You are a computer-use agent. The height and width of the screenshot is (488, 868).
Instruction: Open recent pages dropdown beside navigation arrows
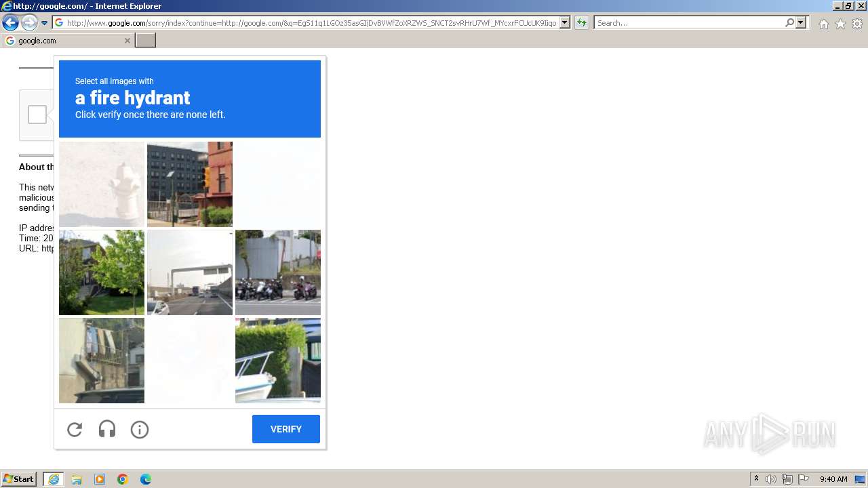[44, 23]
